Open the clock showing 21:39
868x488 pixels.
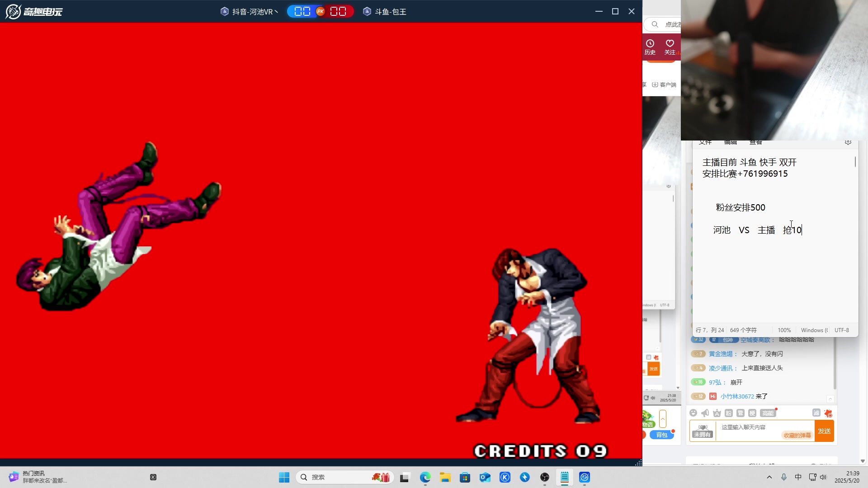(847, 477)
